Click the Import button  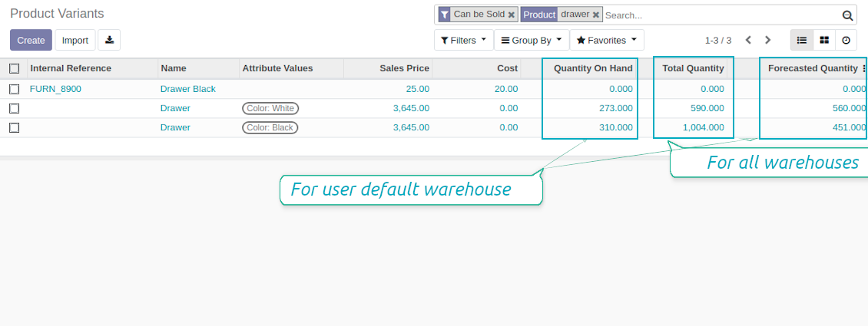(x=75, y=40)
